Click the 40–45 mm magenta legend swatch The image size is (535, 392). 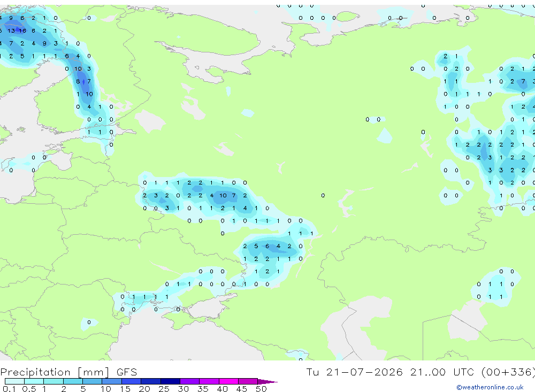click(228, 381)
